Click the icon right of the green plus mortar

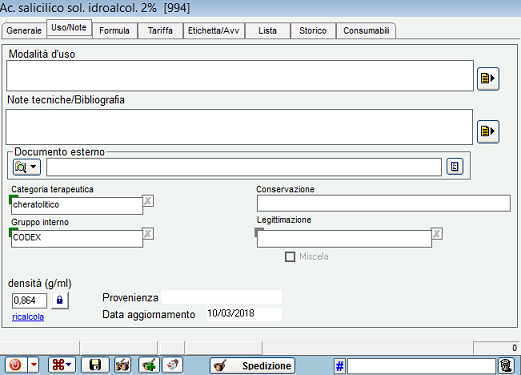click(172, 365)
